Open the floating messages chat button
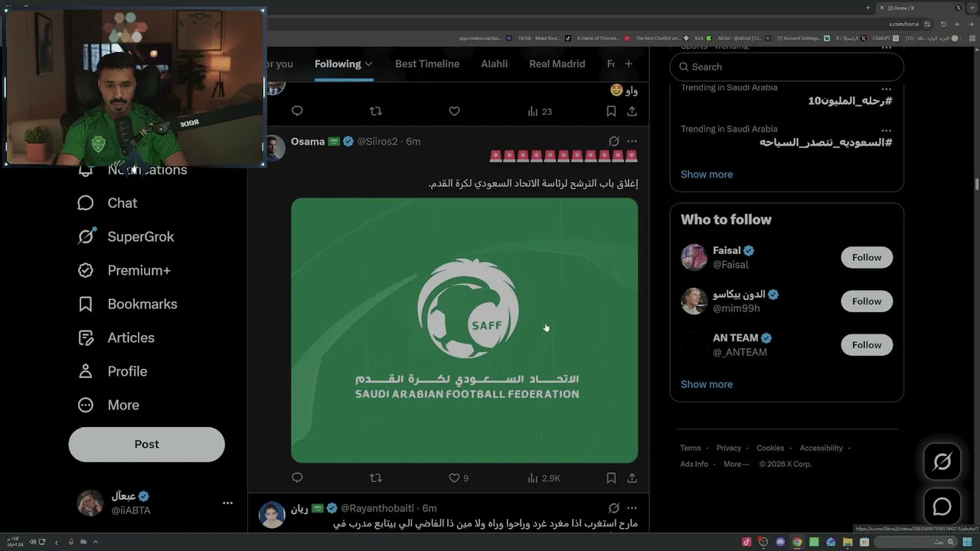Image resolution: width=980 pixels, height=551 pixels. click(942, 507)
